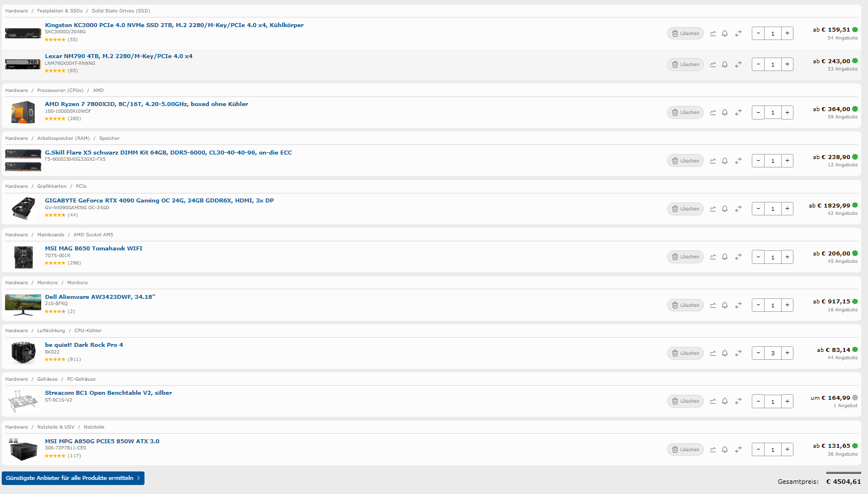Decrease quantity of be quiet! Dark Rock Pro 4
The height and width of the screenshot is (494, 868).
pos(759,353)
